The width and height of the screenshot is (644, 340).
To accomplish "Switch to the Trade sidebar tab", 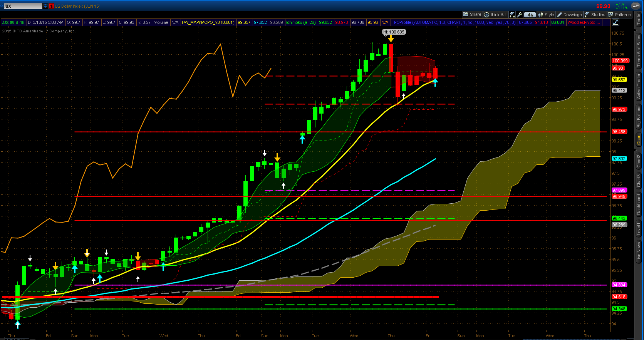I will point(639,19).
